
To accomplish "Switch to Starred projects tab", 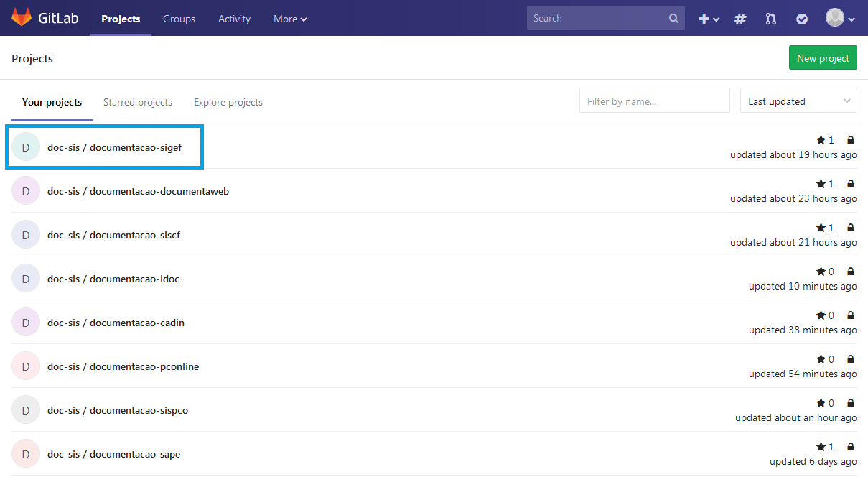I will coord(138,102).
